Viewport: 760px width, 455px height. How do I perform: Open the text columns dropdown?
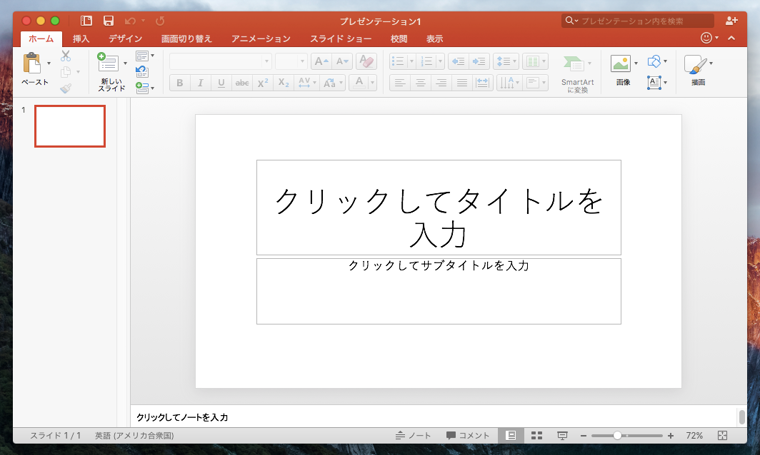click(x=535, y=62)
